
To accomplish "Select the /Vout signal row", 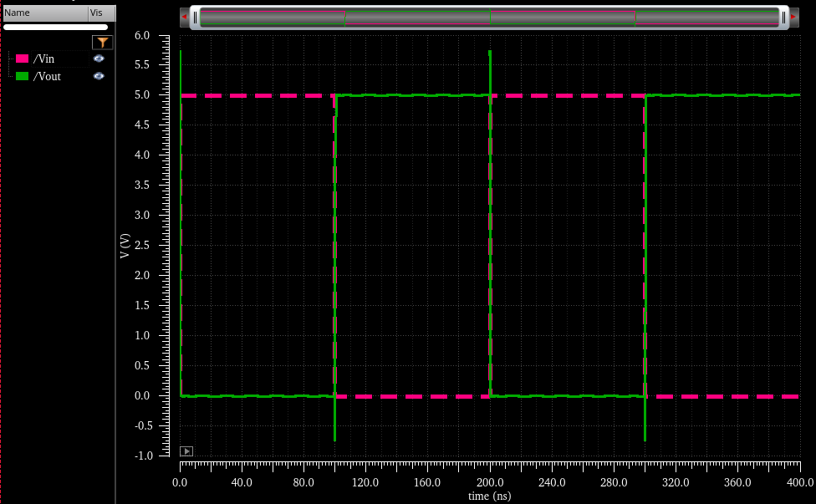I will 59,76.
